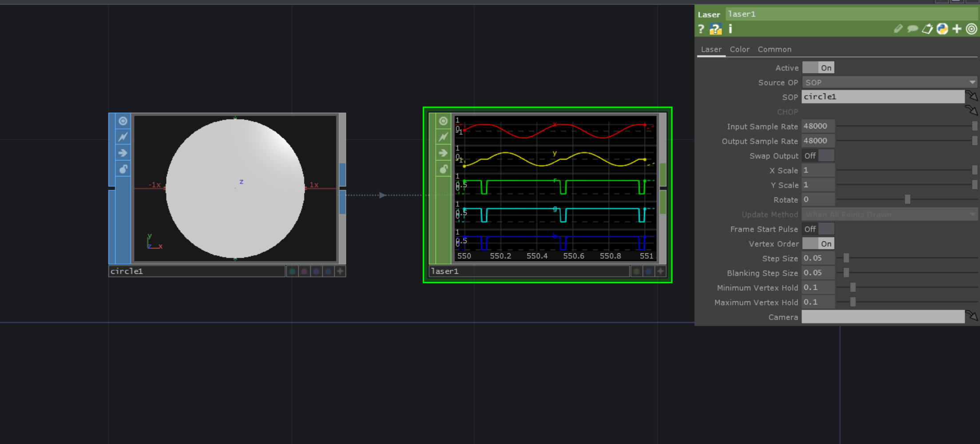Switch to the Color tab
The width and height of the screenshot is (980, 444).
739,49
